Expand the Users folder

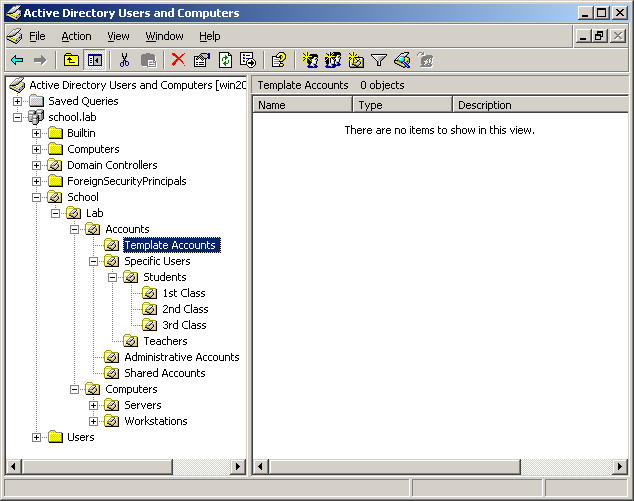pyautogui.click(x=36, y=437)
